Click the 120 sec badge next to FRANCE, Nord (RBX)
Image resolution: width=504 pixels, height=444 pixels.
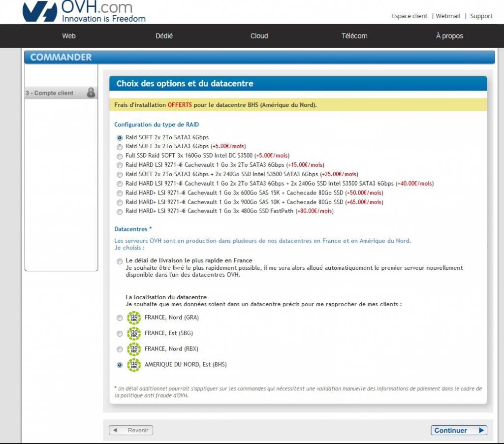[x=134, y=349]
